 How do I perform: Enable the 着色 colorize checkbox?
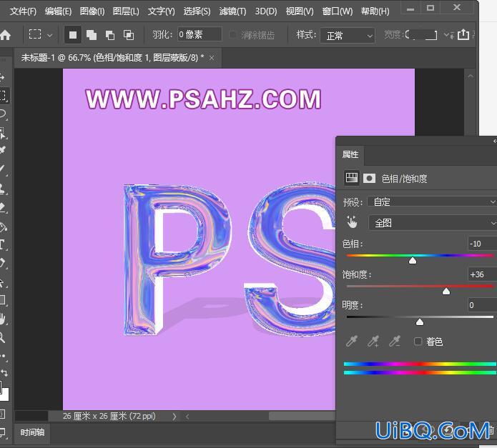pyautogui.click(x=418, y=342)
